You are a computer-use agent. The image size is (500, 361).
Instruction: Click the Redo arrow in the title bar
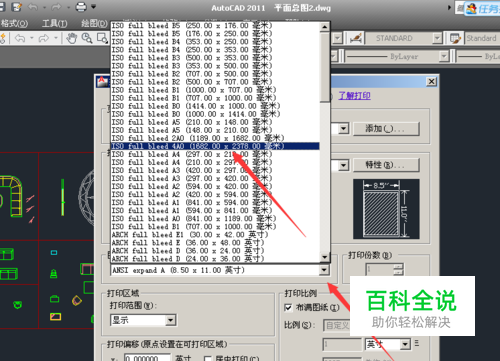click(x=56, y=7)
